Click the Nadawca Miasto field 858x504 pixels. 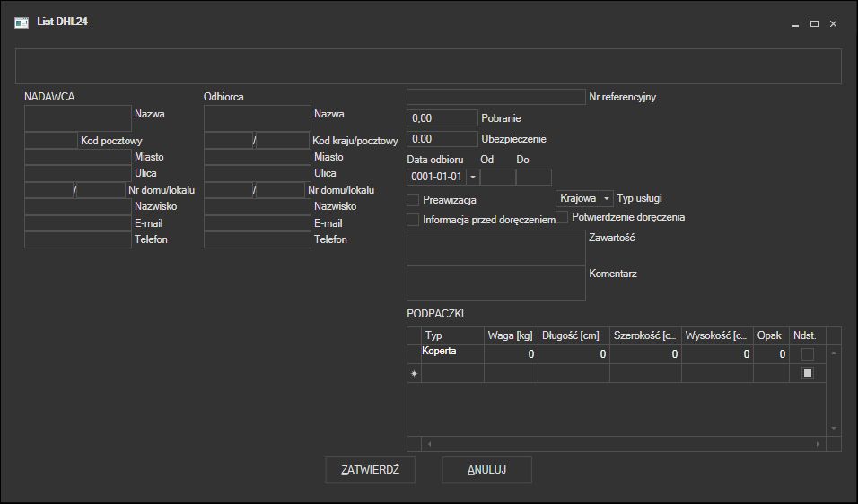pos(78,157)
